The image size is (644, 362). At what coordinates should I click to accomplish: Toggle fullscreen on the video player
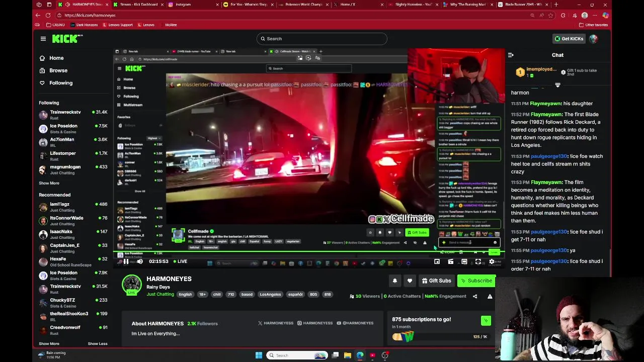point(478,261)
